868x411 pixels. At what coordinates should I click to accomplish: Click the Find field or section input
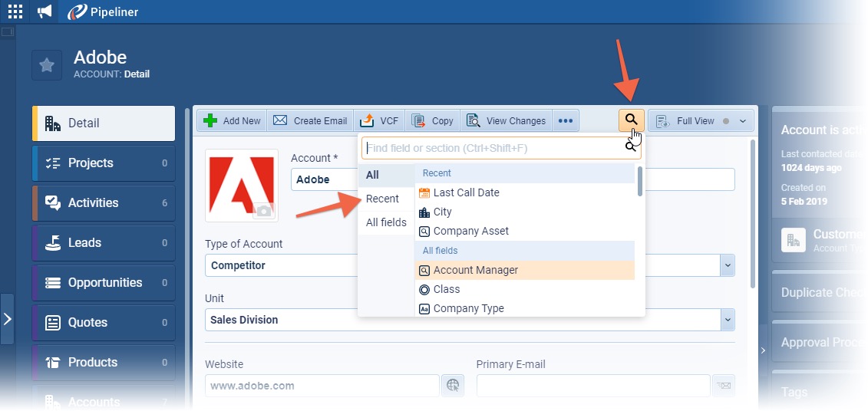(x=491, y=148)
